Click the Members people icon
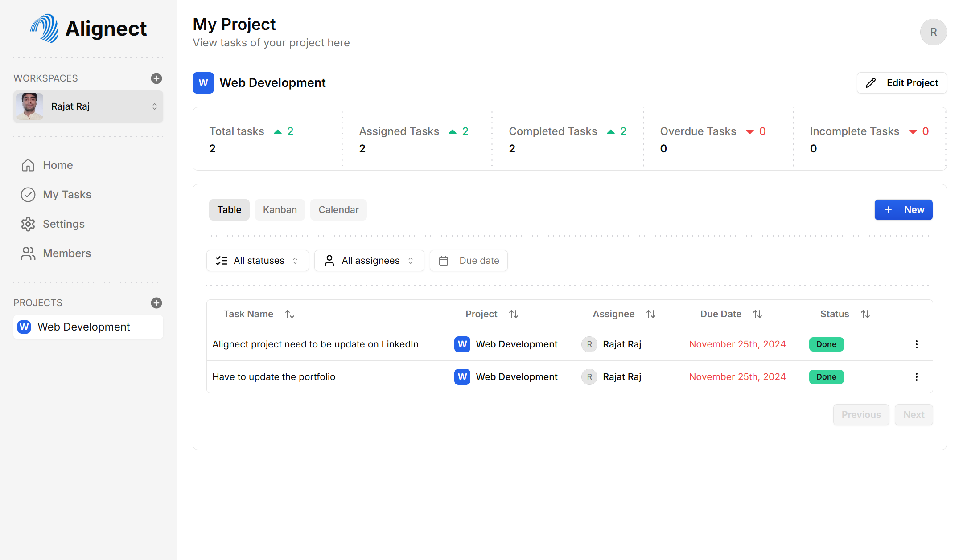The image size is (963, 560). click(28, 253)
